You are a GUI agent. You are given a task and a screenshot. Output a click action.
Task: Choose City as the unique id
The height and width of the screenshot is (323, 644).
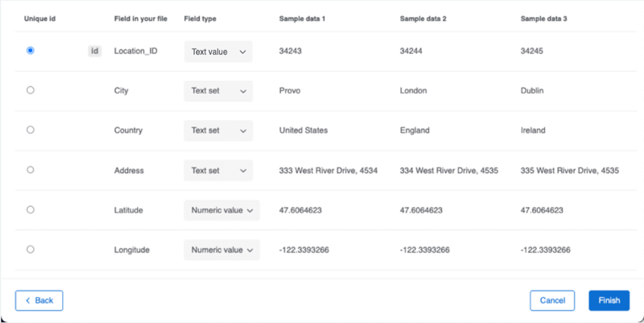(30, 90)
